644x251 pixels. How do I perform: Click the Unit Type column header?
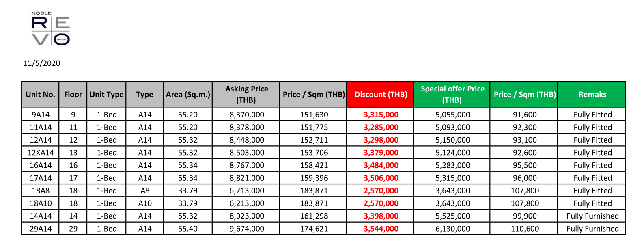(x=106, y=95)
